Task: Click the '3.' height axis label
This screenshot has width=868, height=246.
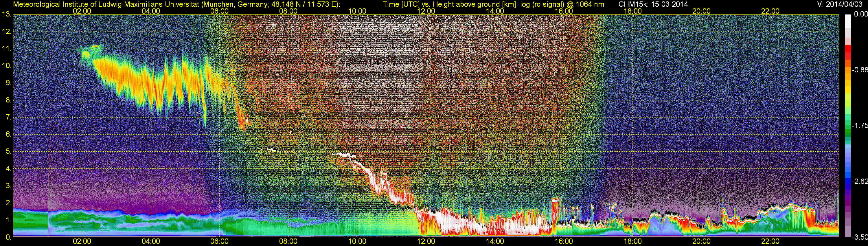Action: [8, 186]
